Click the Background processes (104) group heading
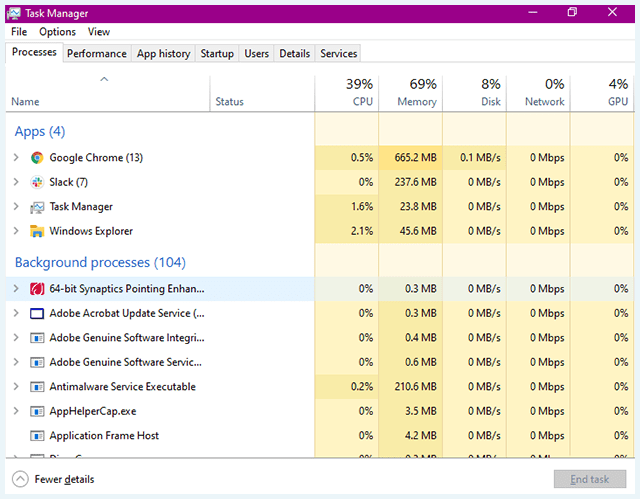Viewport: 640px width, 499px height. (100, 262)
